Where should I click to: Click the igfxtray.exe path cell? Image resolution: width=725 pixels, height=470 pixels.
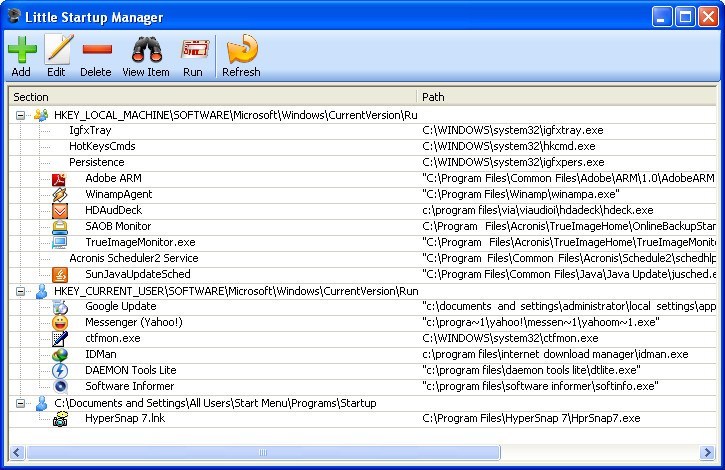pyautogui.click(x=513, y=130)
